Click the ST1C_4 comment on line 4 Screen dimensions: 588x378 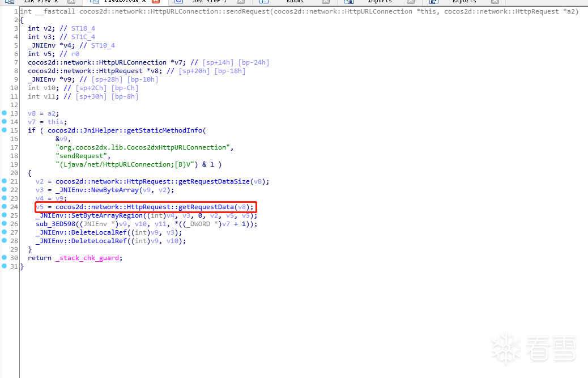83,37
